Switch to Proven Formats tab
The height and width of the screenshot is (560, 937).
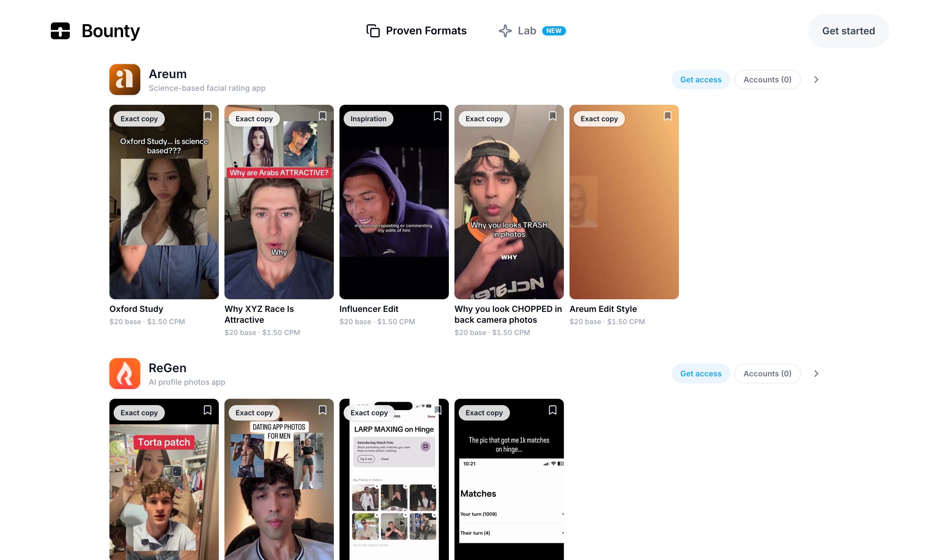point(416,31)
